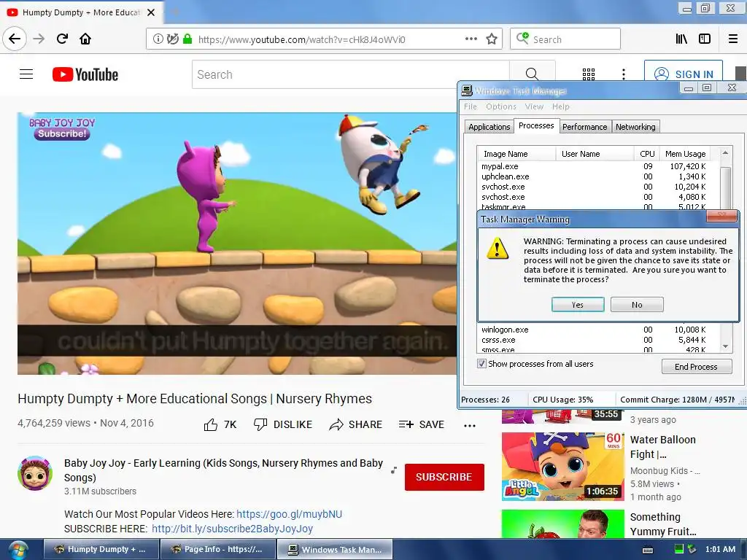The image size is (747, 560).
Task: Open the browser Library icon
Action: click(x=681, y=39)
